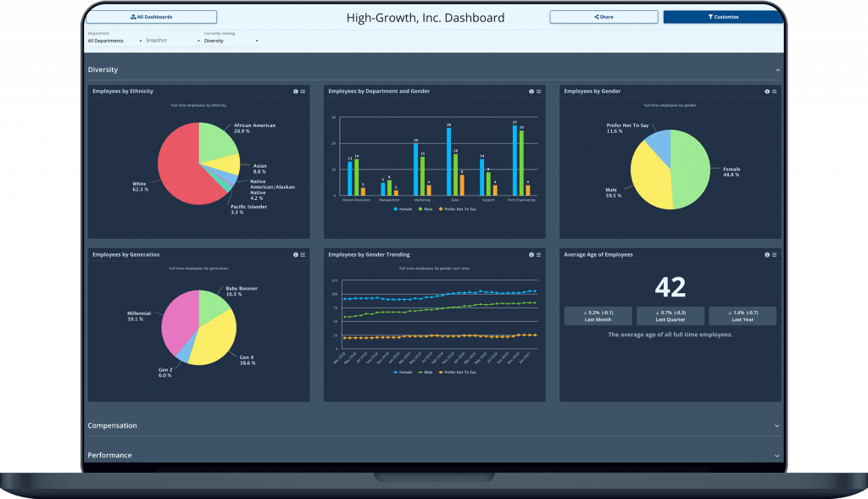Click the Marketing female bar labeled 20
The height and width of the screenshot is (499, 868).
point(415,169)
